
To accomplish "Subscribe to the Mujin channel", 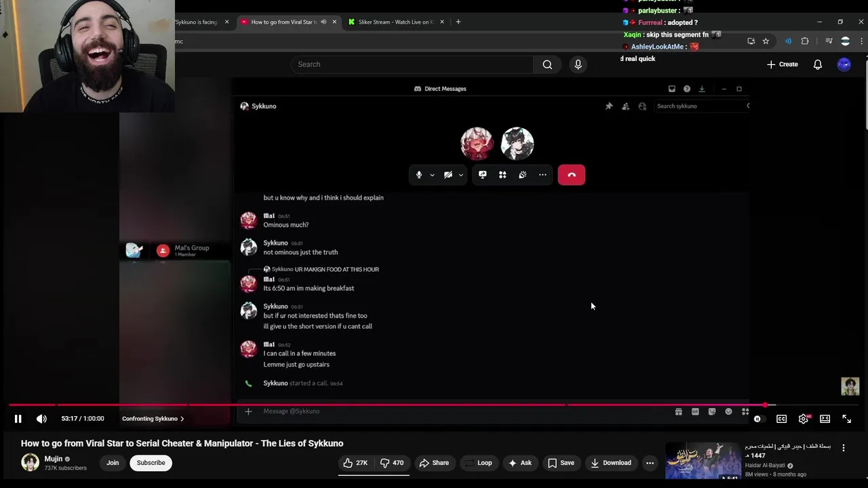I will (151, 463).
